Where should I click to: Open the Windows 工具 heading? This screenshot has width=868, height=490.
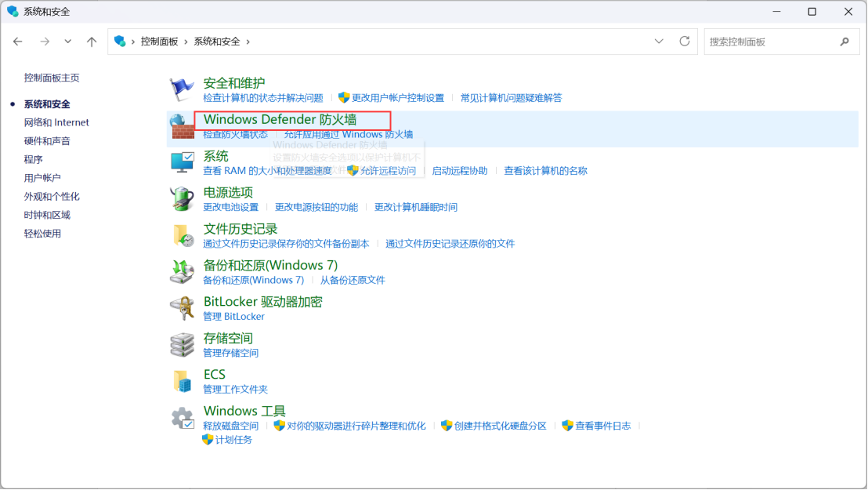click(x=244, y=412)
